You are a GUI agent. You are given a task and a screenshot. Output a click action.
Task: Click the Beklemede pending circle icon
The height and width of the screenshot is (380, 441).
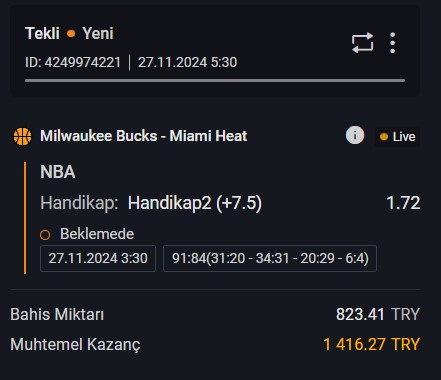click(45, 235)
